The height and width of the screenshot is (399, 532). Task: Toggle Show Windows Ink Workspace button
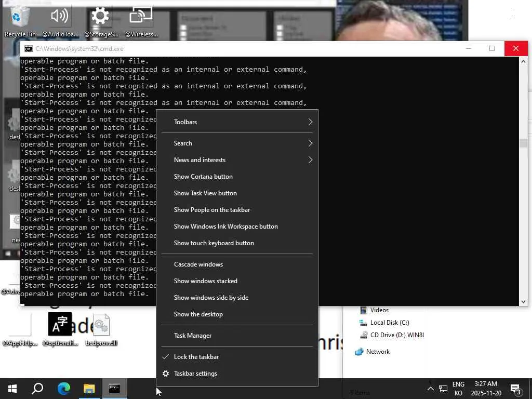click(237, 227)
